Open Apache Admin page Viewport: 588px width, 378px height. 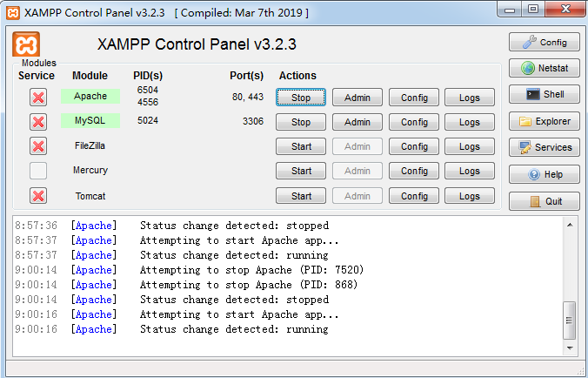click(x=357, y=98)
